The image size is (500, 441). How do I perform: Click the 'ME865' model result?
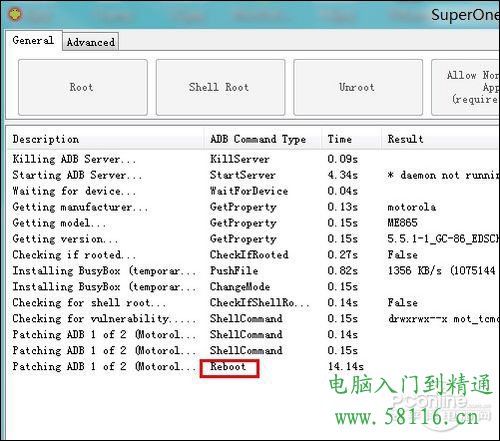pyautogui.click(x=402, y=223)
